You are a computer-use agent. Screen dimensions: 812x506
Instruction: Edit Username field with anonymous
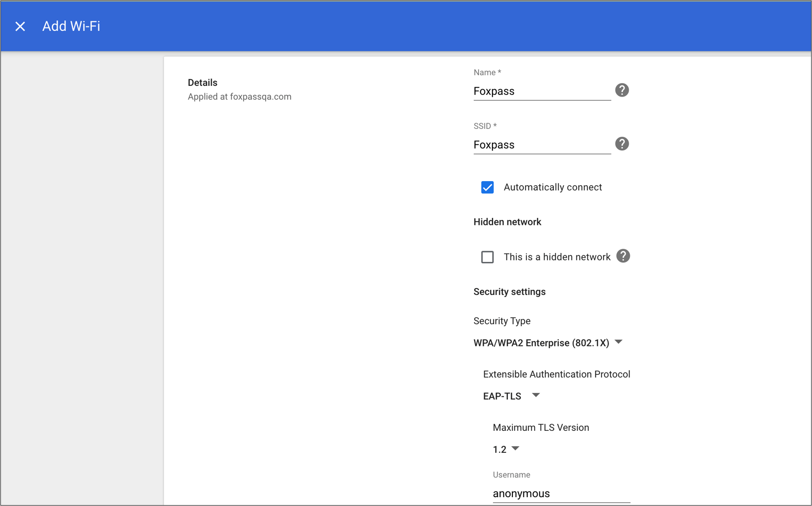[x=561, y=493]
